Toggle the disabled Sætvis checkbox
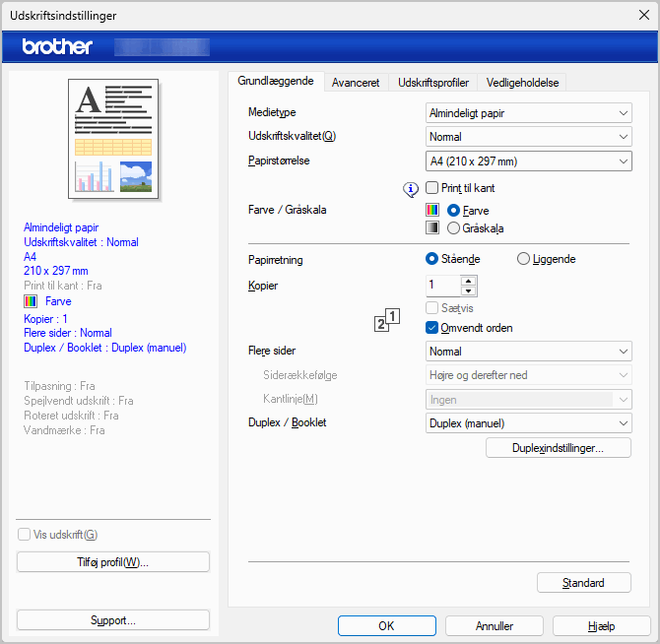660x644 pixels. [431, 307]
